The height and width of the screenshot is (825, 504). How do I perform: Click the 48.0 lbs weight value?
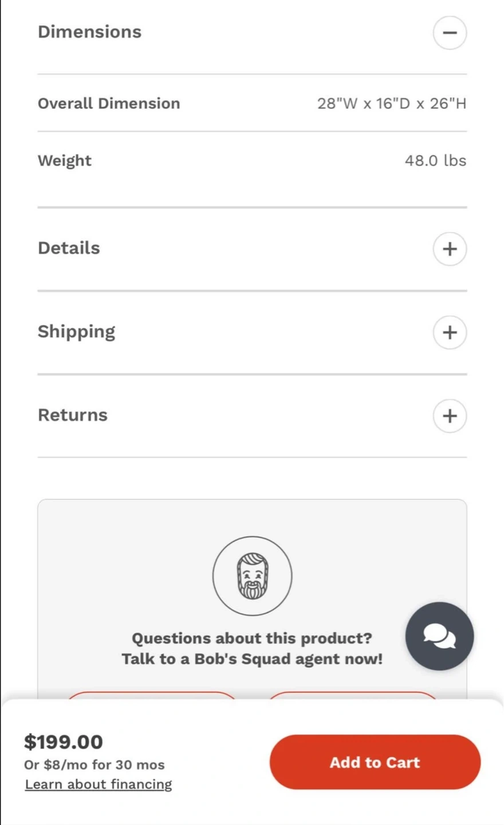tap(435, 160)
